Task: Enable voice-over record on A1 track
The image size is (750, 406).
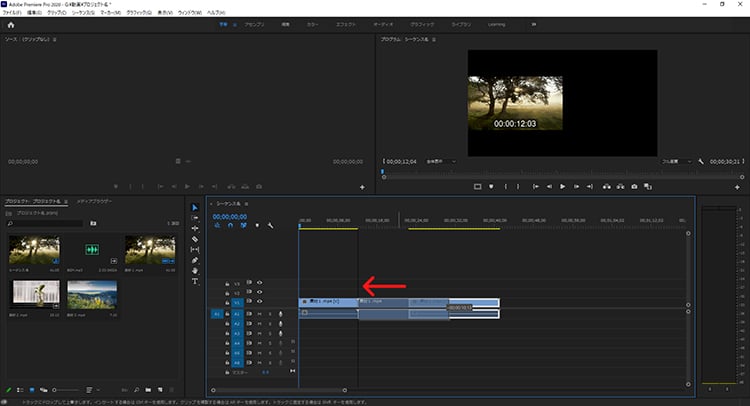Action: click(x=280, y=314)
